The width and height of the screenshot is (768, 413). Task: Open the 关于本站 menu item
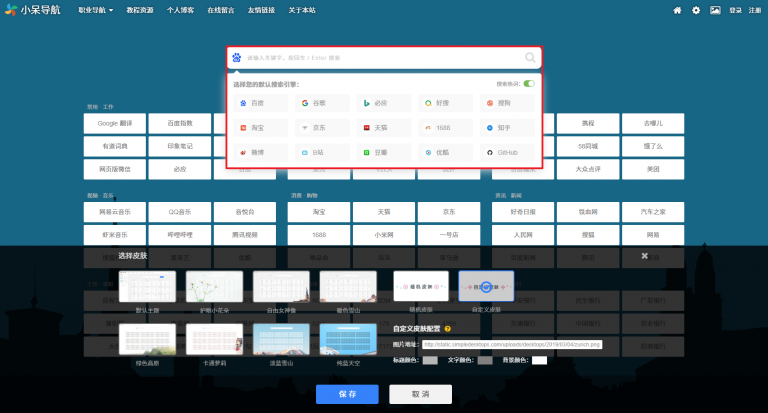point(302,10)
